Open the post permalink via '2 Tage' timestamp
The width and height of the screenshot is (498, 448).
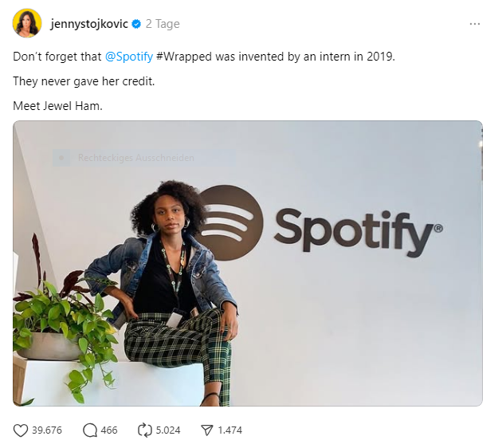[163, 24]
